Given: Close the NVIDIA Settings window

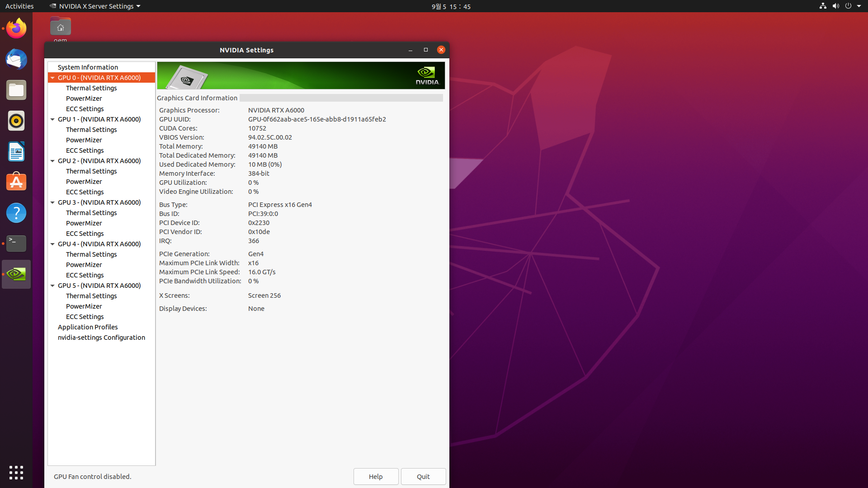Looking at the screenshot, I should click(x=441, y=50).
